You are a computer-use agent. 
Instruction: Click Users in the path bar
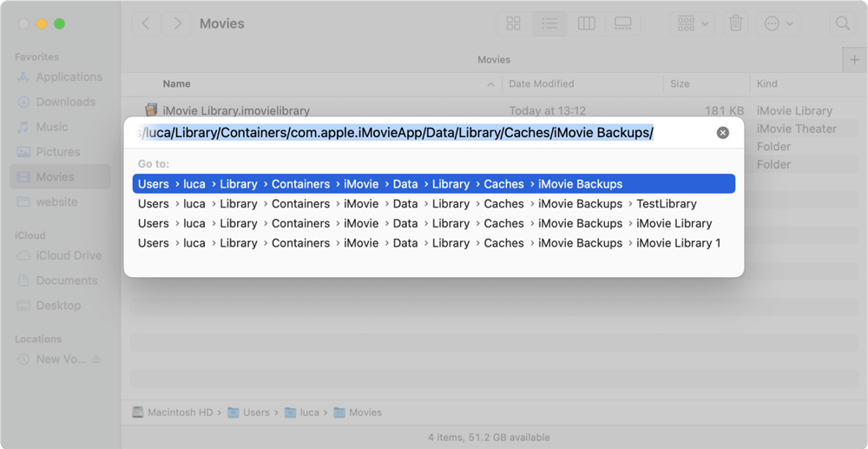248,413
